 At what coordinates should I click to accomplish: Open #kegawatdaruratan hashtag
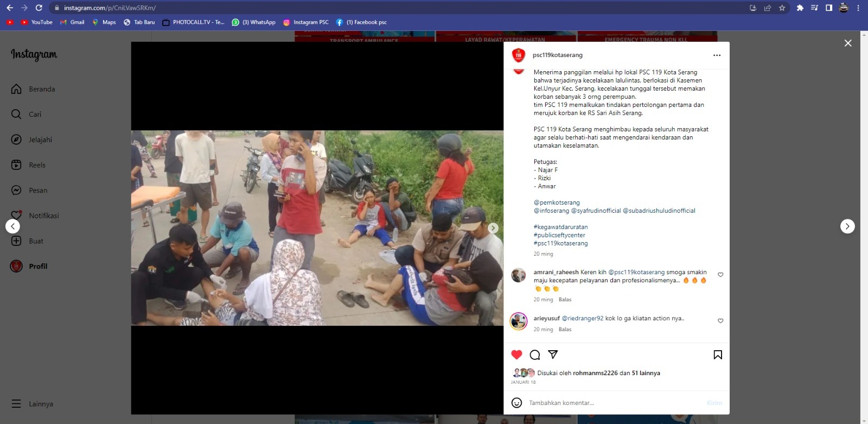point(560,227)
